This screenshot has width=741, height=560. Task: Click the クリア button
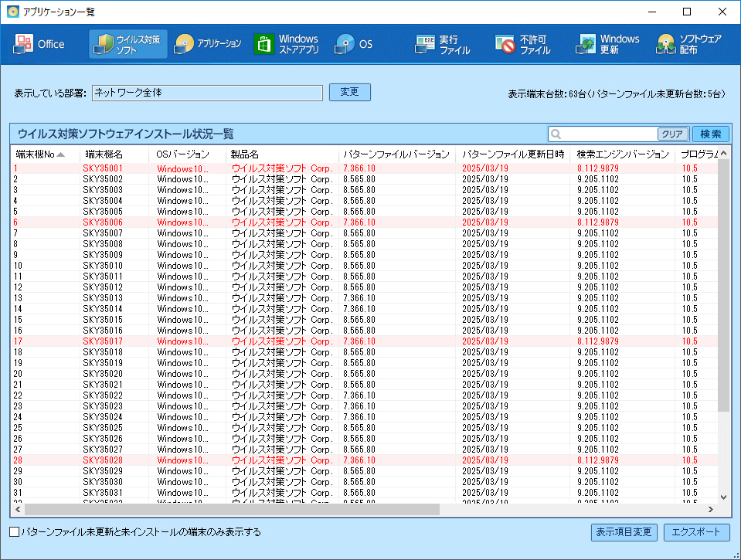[x=672, y=134]
